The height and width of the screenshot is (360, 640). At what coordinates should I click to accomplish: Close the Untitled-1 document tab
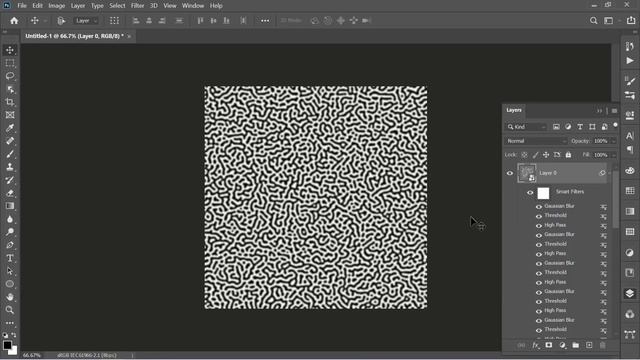(x=129, y=36)
